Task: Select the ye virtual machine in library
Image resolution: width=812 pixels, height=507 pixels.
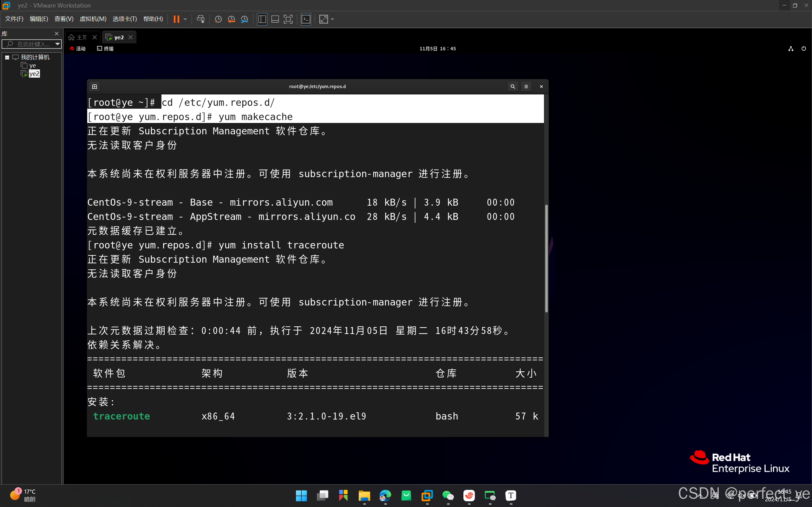Action: (x=32, y=65)
